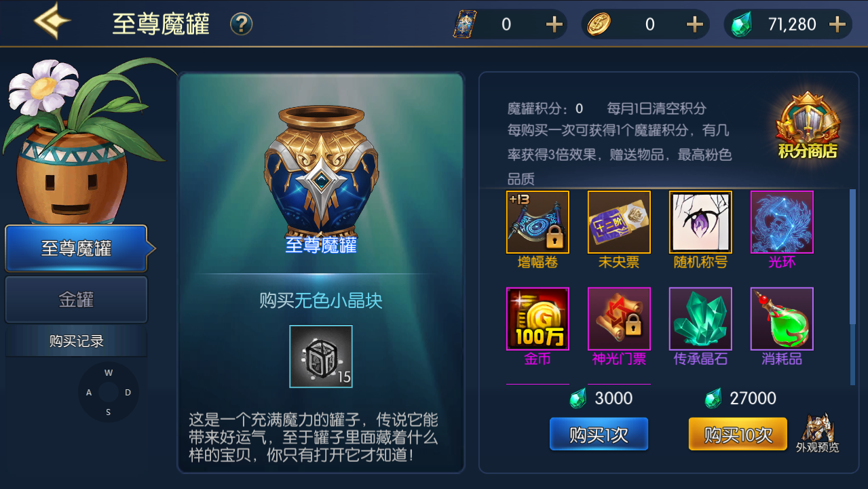Select the 消耗品 potion reward icon
Viewport: 868px width, 489px height.
pyautogui.click(x=782, y=319)
